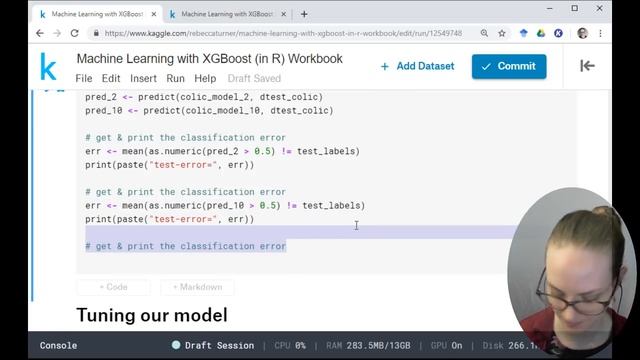Close the second Machine Learning tab
The image size is (640, 360).
[284, 14]
